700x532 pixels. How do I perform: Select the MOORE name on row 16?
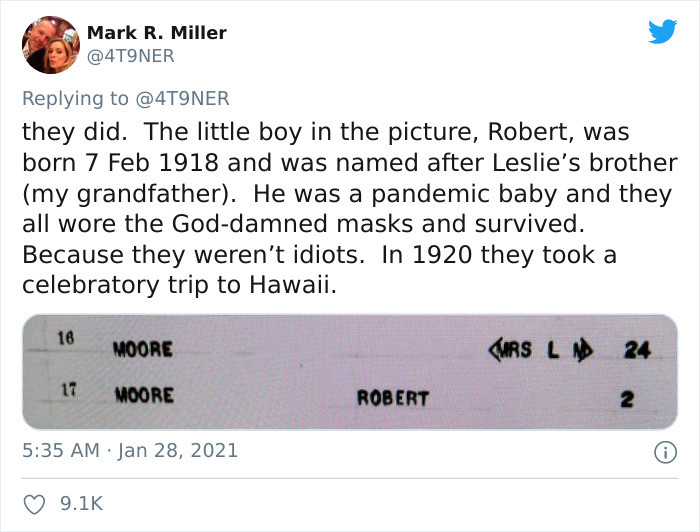pos(143,349)
